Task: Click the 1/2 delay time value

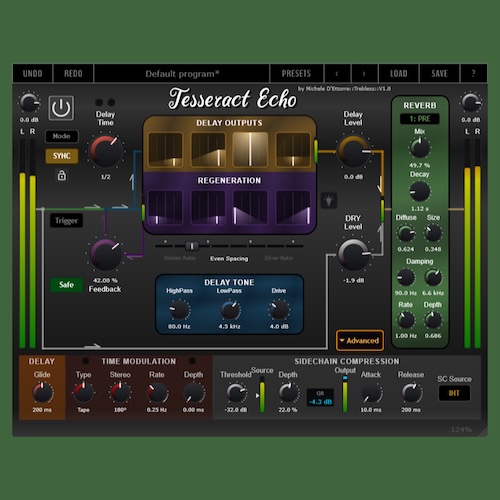Action: point(106,177)
